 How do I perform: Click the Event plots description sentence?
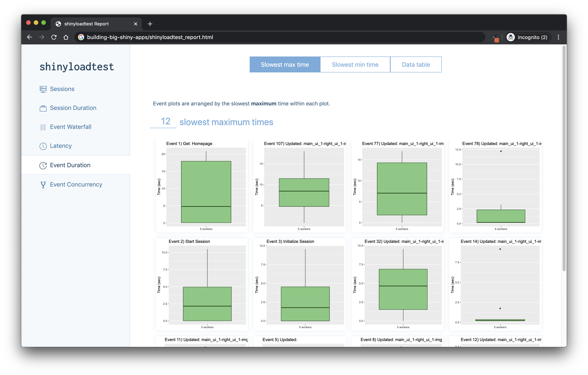tap(242, 103)
